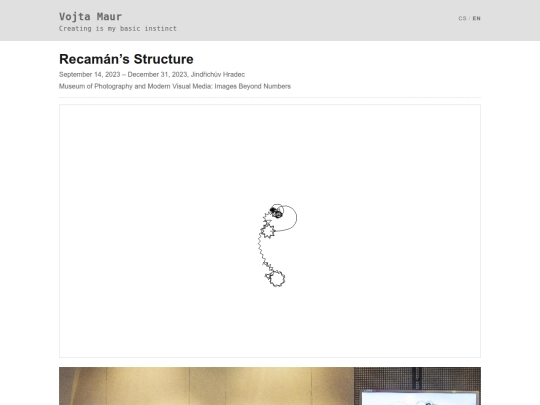Select the Recamán's Structure heading
This screenshot has width=540, height=405.
coord(126,59)
